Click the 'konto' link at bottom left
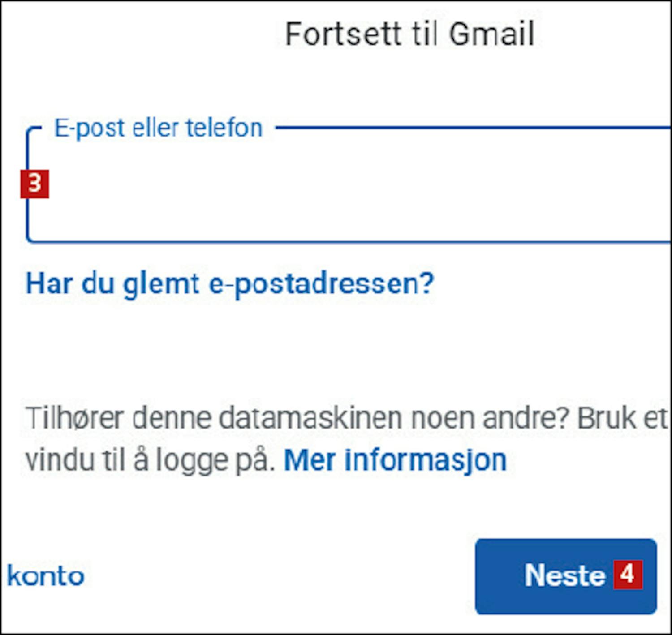The width and height of the screenshot is (672, 635). tap(46, 576)
